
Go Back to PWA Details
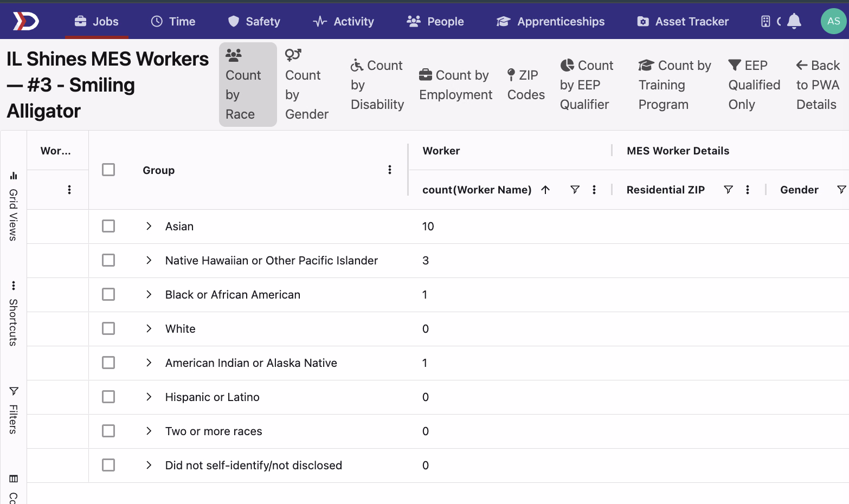click(818, 85)
